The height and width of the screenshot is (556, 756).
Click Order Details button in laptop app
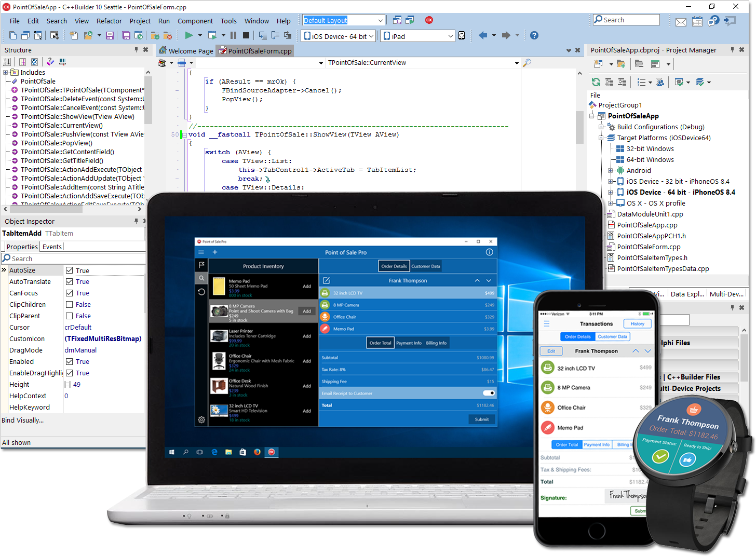click(394, 266)
